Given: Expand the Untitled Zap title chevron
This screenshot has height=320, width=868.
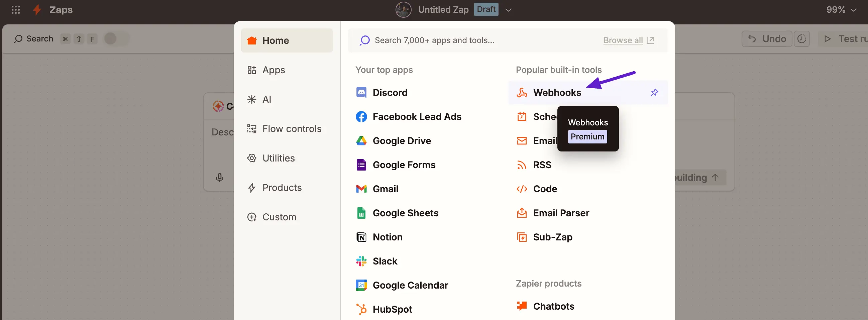Looking at the screenshot, I should tap(509, 10).
